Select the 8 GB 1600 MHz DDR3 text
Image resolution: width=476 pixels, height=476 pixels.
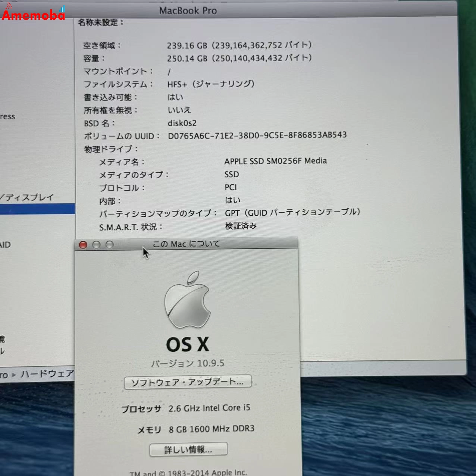[212, 429]
